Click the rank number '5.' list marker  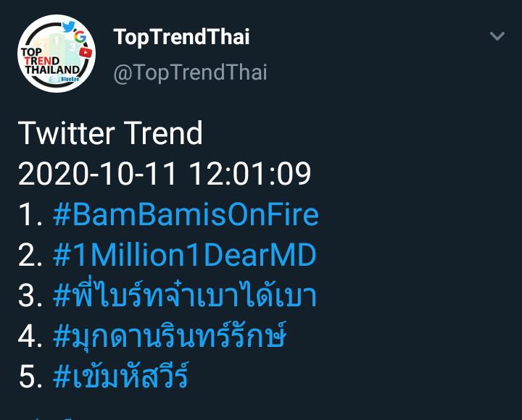30,378
